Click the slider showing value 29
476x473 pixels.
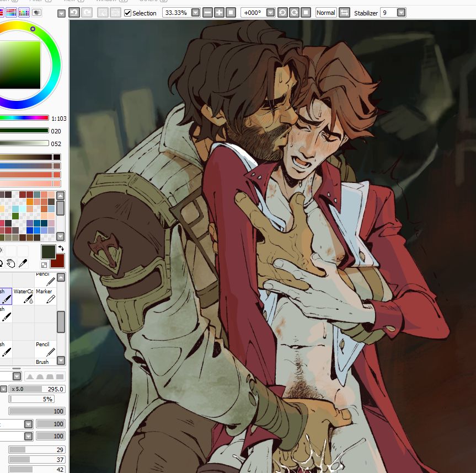pyautogui.click(x=36, y=450)
